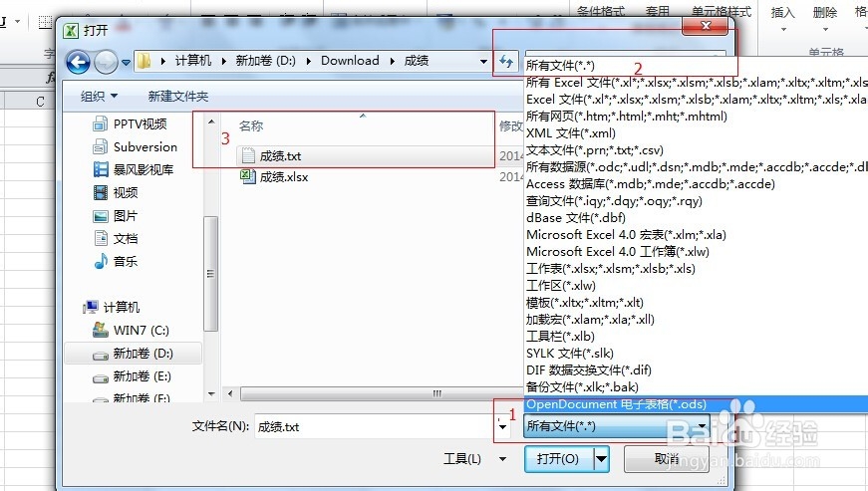Select Subversion in navigation pane
Viewport: 868px width, 491px height.
136,147
